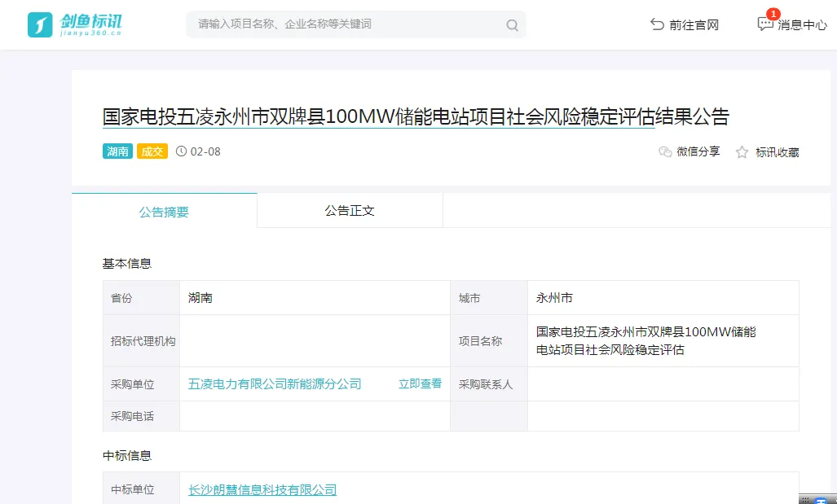Select the 成交 status tag
The image size is (837, 504).
152,151
